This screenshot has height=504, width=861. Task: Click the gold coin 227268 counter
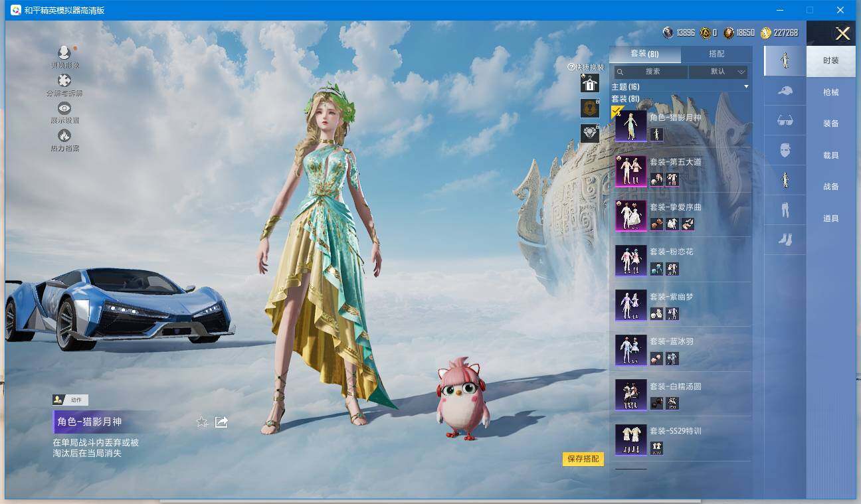pyautogui.click(x=780, y=33)
